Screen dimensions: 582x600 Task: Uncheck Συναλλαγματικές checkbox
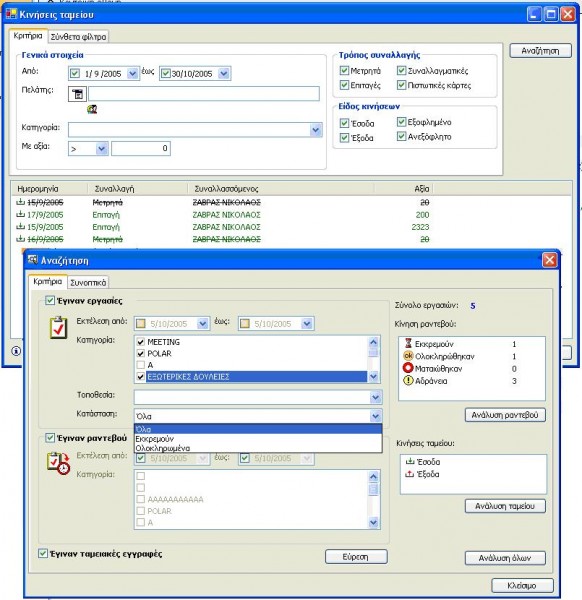pyautogui.click(x=401, y=70)
